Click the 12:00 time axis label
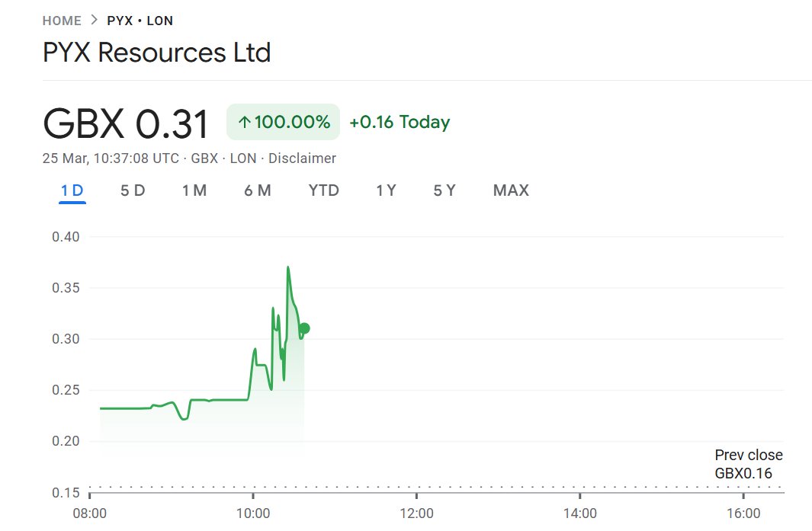This screenshot has width=812, height=531. tap(416, 513)
